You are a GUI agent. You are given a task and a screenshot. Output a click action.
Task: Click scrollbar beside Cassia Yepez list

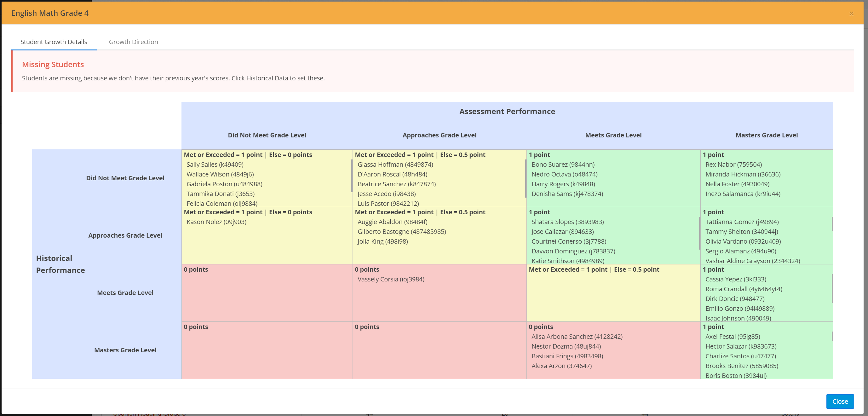pyautogui.click(x=832, y=288)
